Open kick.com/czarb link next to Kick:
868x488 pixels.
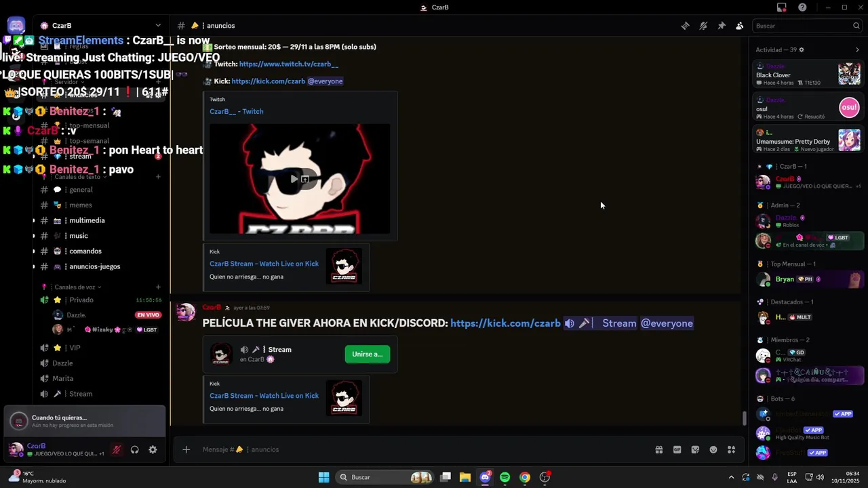tap(269, 81)
